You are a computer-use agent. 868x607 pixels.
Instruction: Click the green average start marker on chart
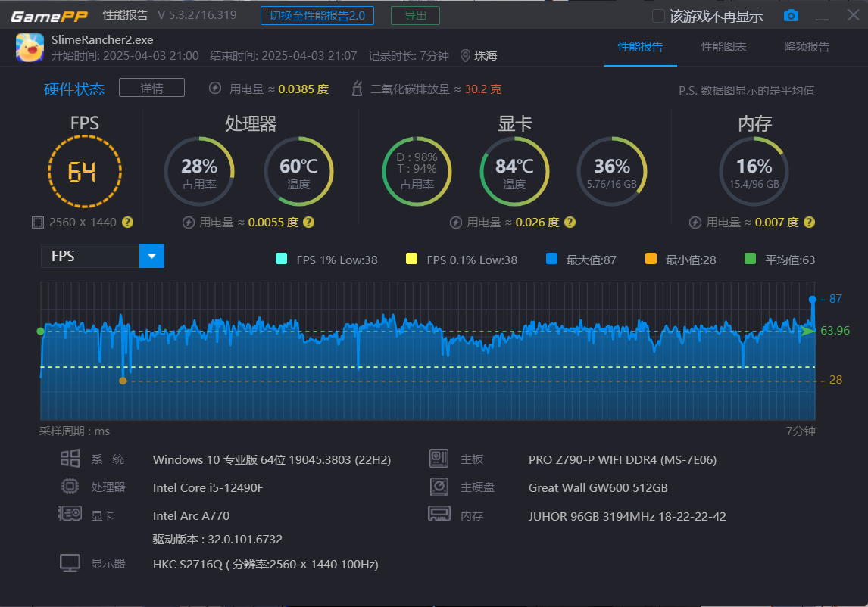coord(40,332)
